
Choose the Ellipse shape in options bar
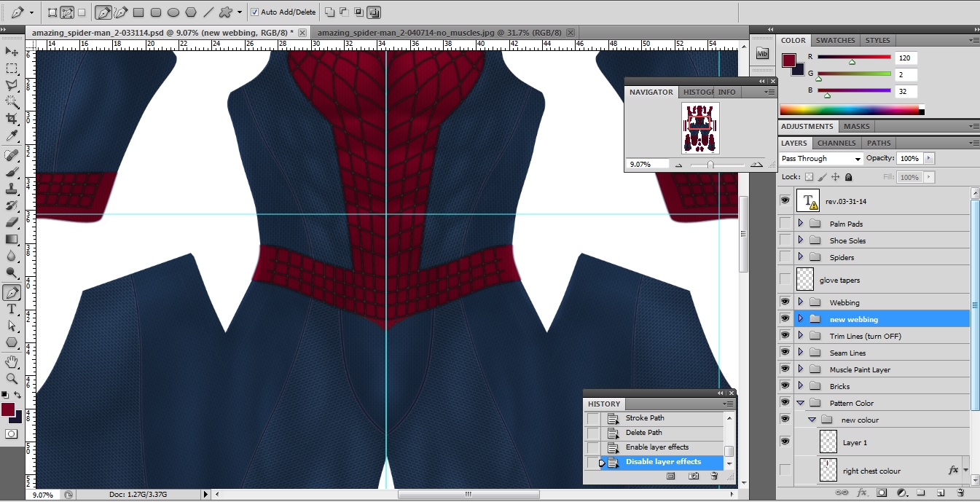(173, 12)
